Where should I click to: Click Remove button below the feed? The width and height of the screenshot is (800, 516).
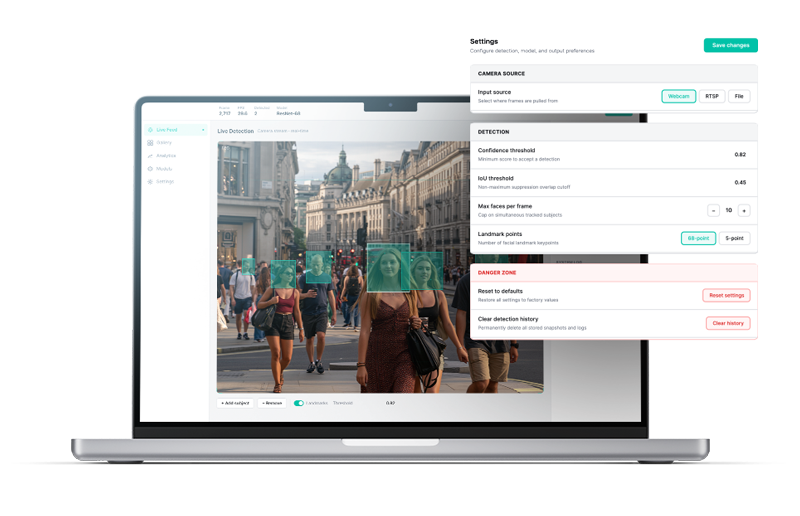coord(272,403)
